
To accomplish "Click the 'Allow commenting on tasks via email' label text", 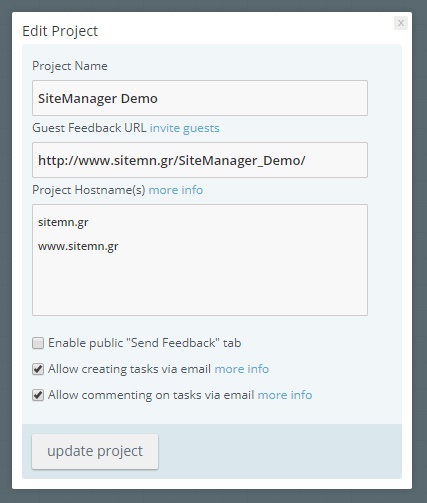I will (x=151, y=395).
